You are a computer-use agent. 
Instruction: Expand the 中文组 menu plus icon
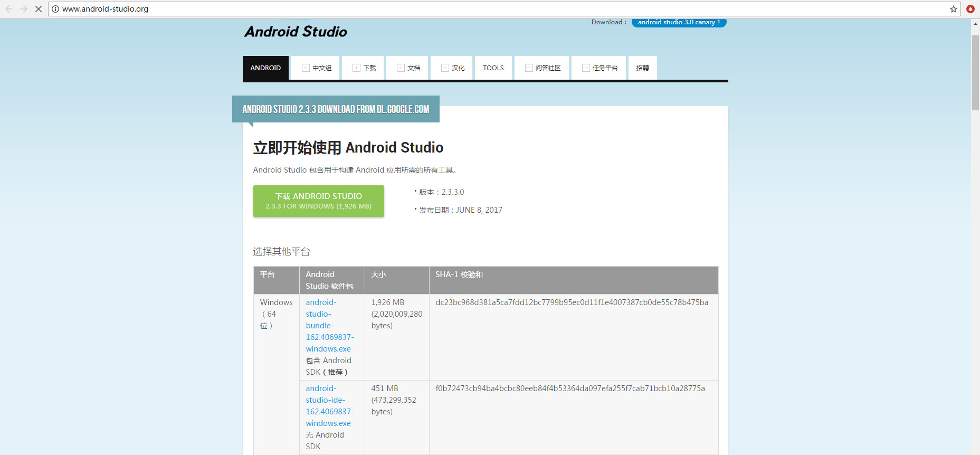(306, 68)
